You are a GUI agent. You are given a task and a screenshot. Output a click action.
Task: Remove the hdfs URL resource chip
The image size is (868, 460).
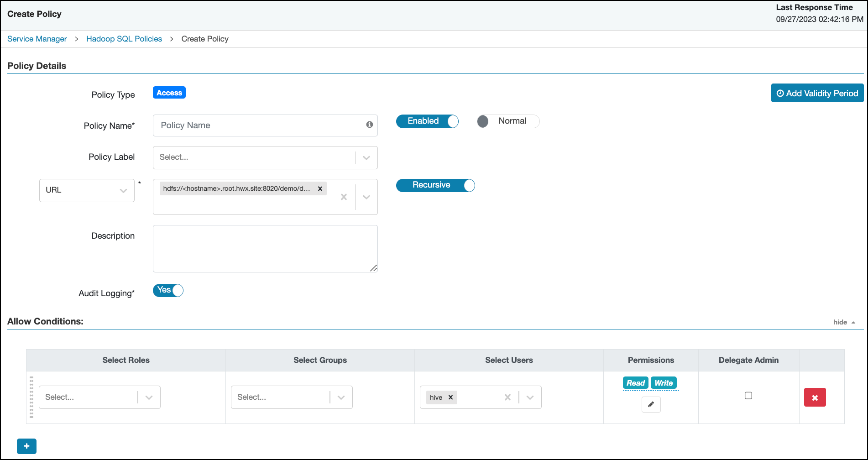[x=320, y=188]
